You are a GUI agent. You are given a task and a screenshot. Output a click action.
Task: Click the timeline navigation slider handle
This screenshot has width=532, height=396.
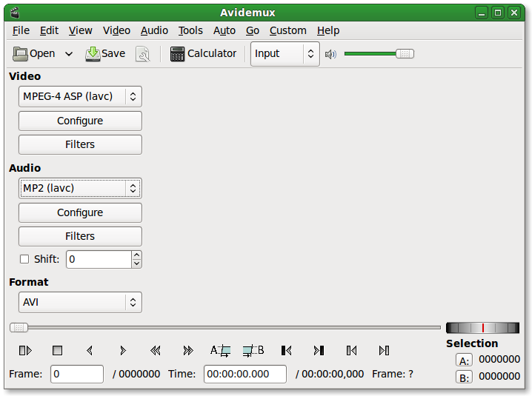point(19,327)
